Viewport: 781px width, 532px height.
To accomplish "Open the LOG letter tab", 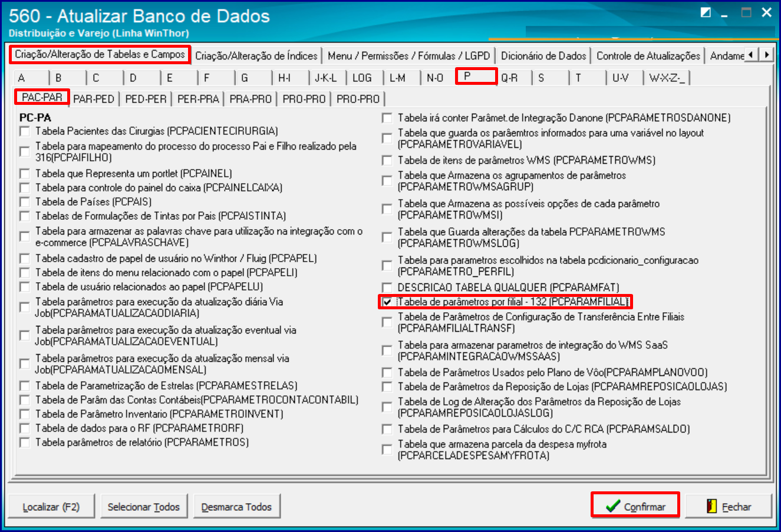I will (x=364, y=78).
